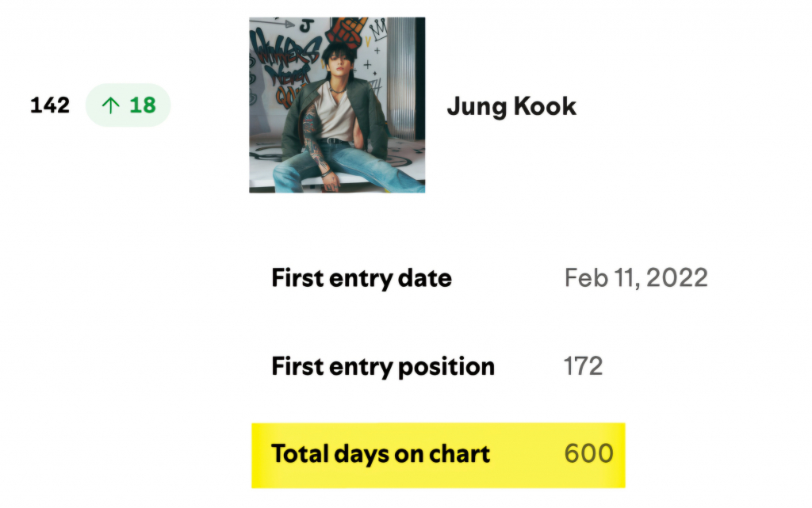Click the Jung Kook artist name
Screen dimensions: 812x508
(x=511, y=106)
